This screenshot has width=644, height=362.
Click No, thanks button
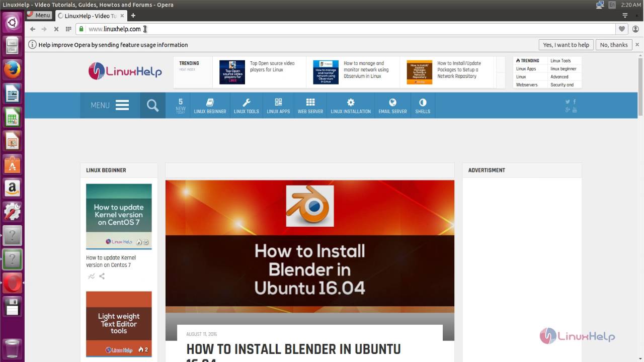point(614,45)
